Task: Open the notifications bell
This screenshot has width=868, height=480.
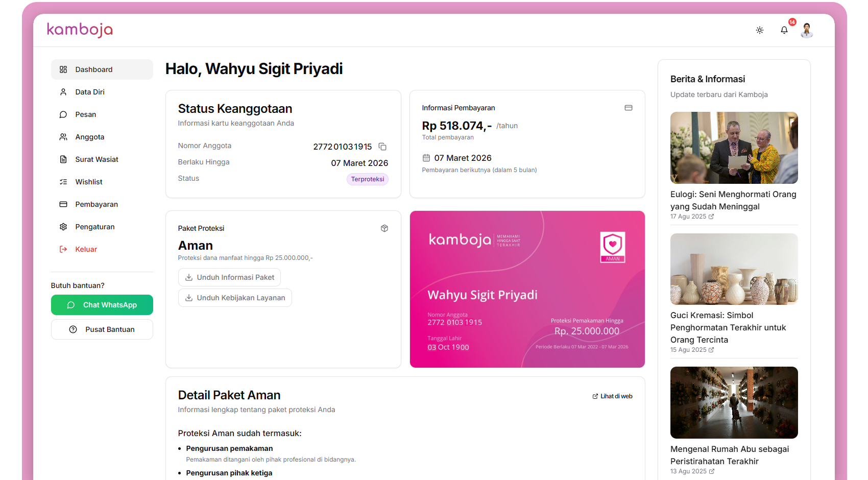Action: 784,30
